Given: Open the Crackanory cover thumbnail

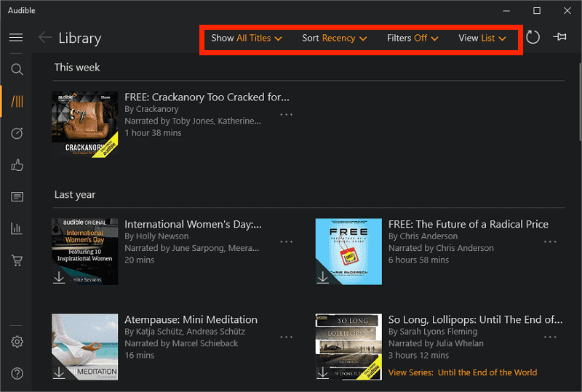Looking at the screenshot, I should pyautogui.click(x=84, y=124).
